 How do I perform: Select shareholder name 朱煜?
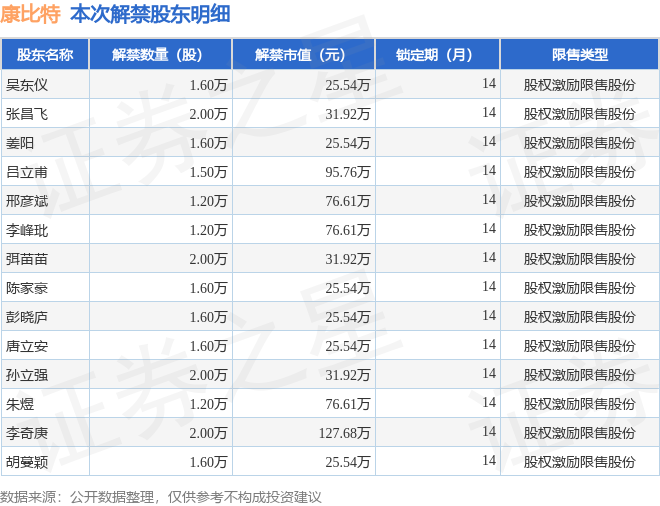coord(20,404)
